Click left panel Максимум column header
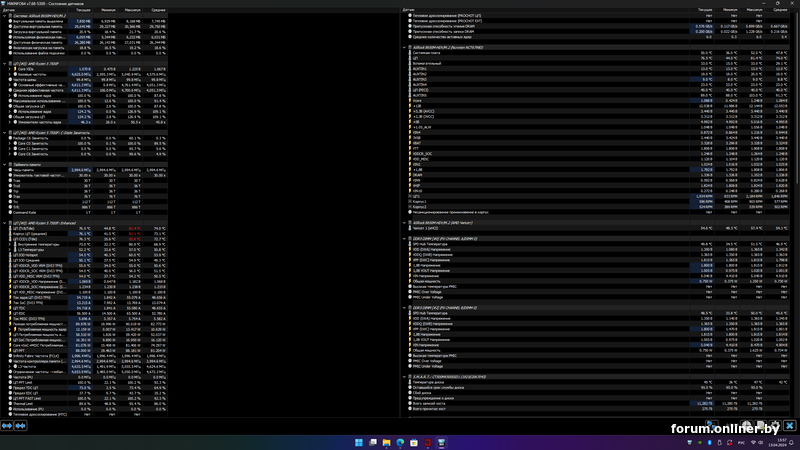The image size is (800, 450). (x=130, y=10)
